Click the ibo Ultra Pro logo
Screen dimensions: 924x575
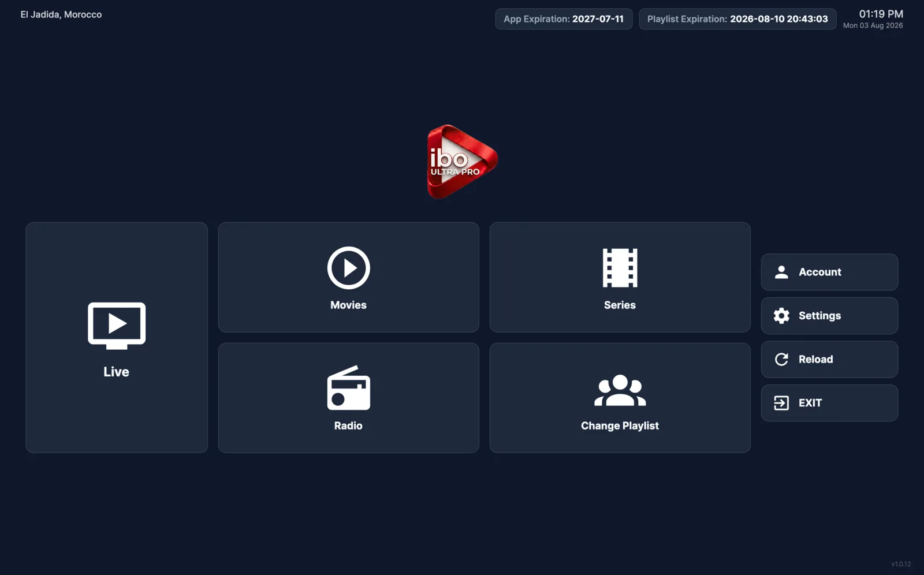click(x=462, y=162)
